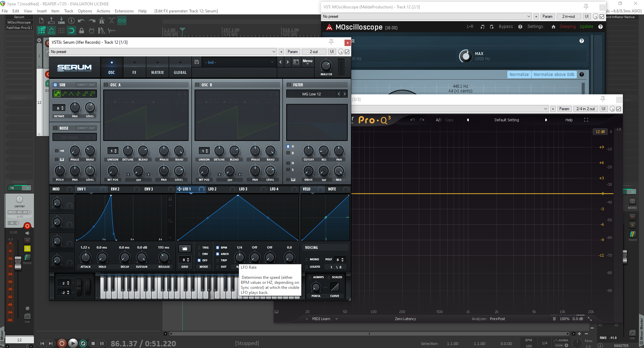Open the Serum preset browser list icon

tap(296, 62)
